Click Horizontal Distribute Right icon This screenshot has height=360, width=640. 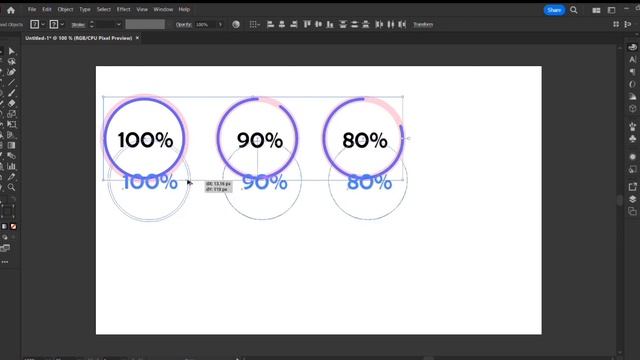(x=402, y=24)
